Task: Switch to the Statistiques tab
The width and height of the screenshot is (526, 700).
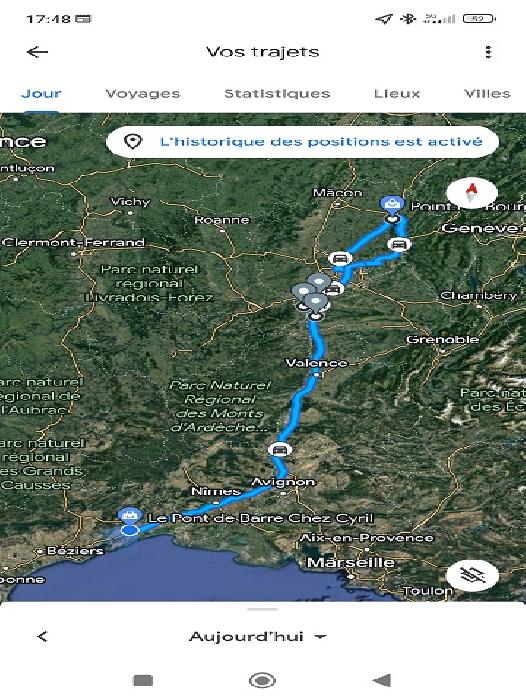Action: click(277, 93)
